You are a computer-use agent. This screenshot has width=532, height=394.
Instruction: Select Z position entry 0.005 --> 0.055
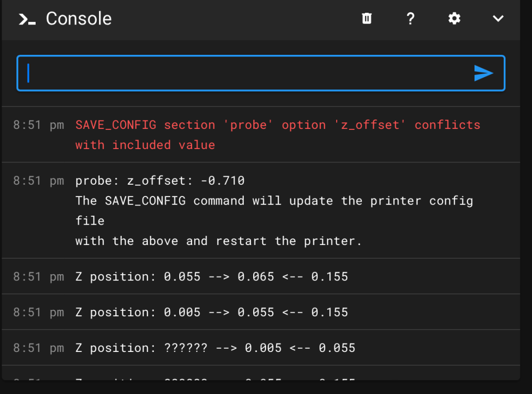tap(212, 312)
